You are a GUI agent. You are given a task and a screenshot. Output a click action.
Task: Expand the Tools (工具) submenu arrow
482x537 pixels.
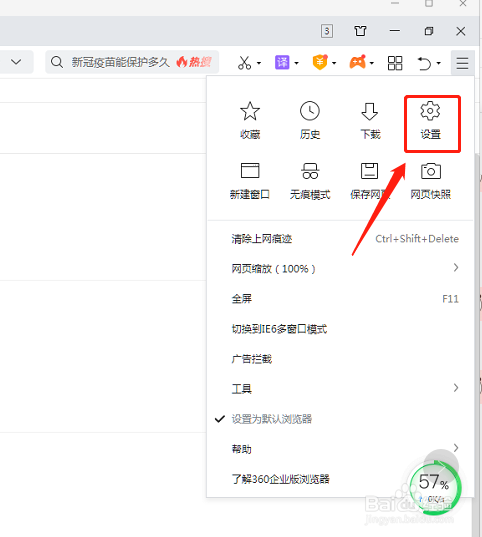456,388
